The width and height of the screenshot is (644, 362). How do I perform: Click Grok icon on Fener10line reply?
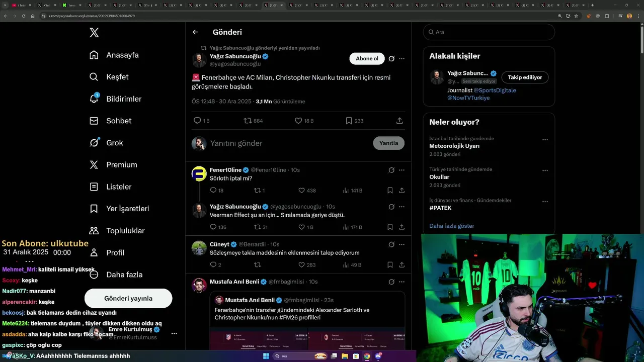coord(391,170)
